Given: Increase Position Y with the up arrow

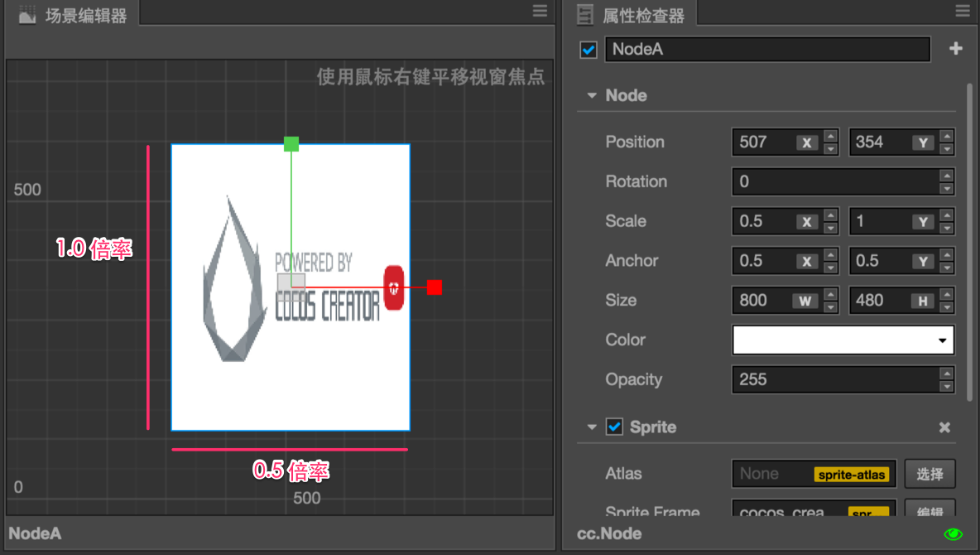Looking at the screenshot, I should click(947, 136).
